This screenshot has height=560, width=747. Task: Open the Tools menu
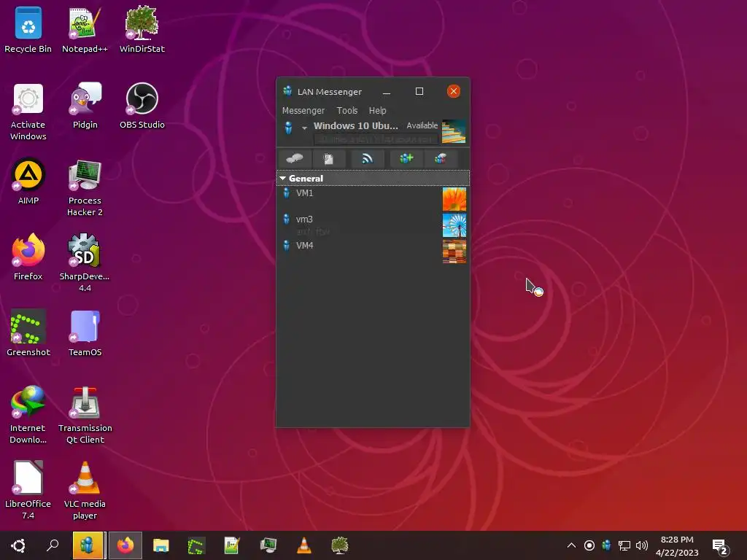coord(347,111)
